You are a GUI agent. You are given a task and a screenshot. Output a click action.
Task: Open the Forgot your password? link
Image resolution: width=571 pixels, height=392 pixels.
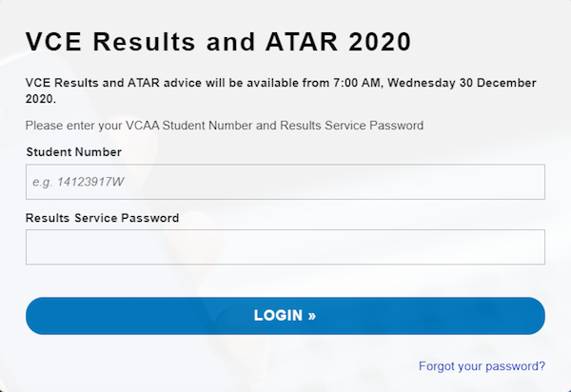[x=482, y=366]
